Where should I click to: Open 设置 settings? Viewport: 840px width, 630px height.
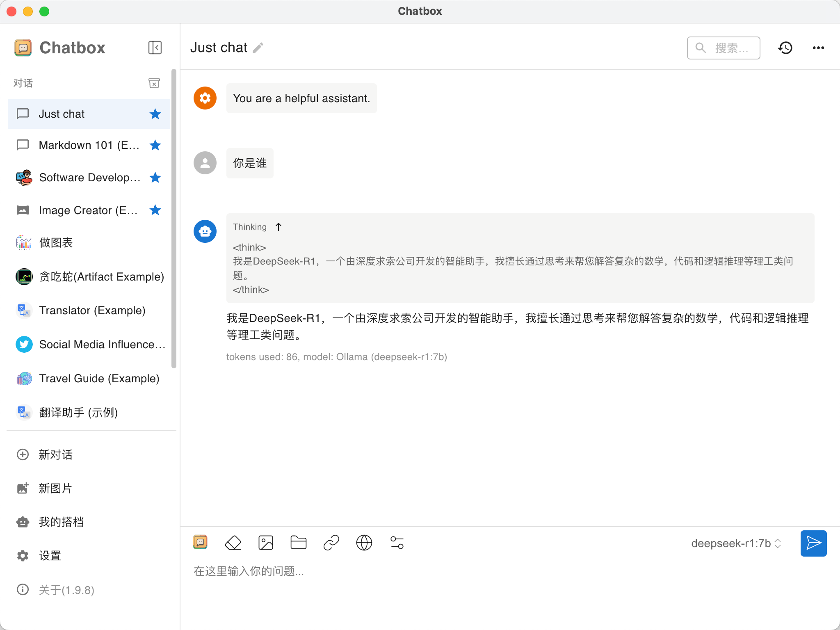point(89,556)
